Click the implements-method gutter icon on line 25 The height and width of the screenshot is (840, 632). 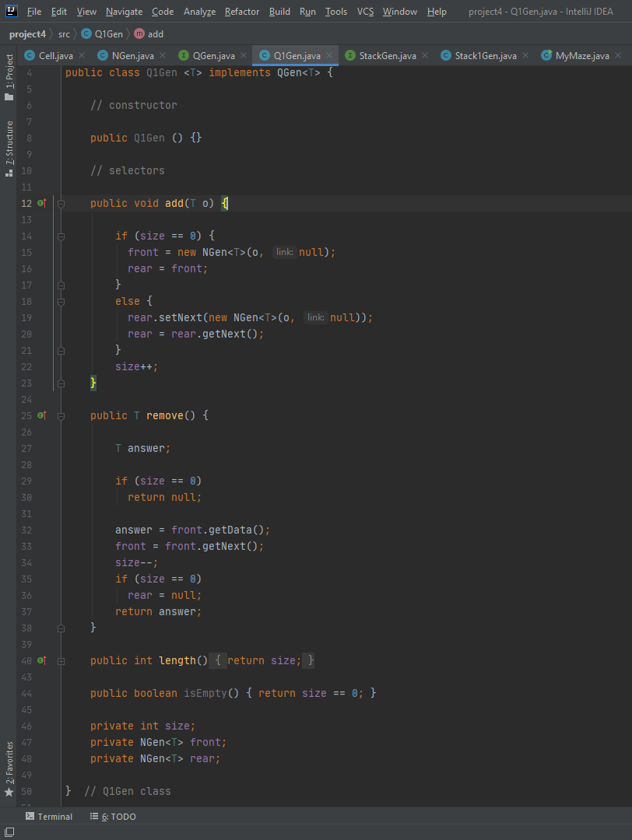coord(42,415)
